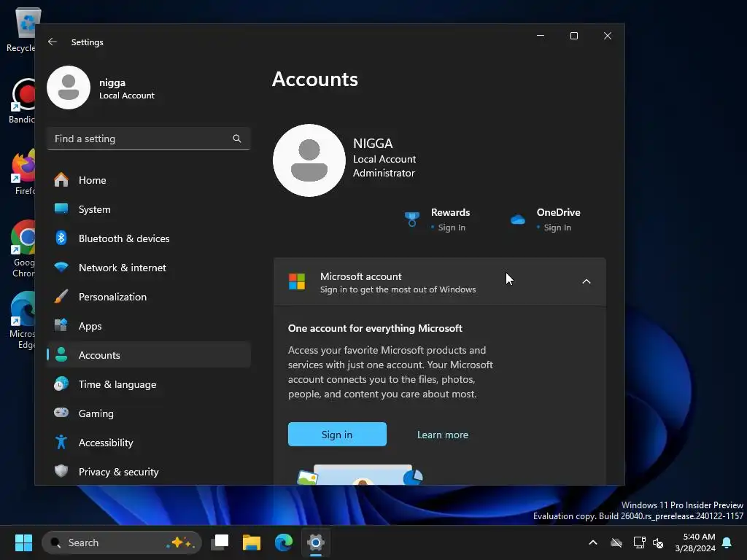
Task: Click the Microsoft logo in account card
Action: 297,281
